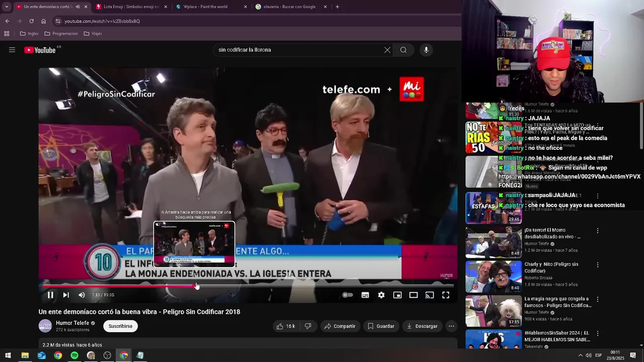644x362 pixels.
Task: Subscribe with the Suscribirse button
Action: click(x=121, y=326)
